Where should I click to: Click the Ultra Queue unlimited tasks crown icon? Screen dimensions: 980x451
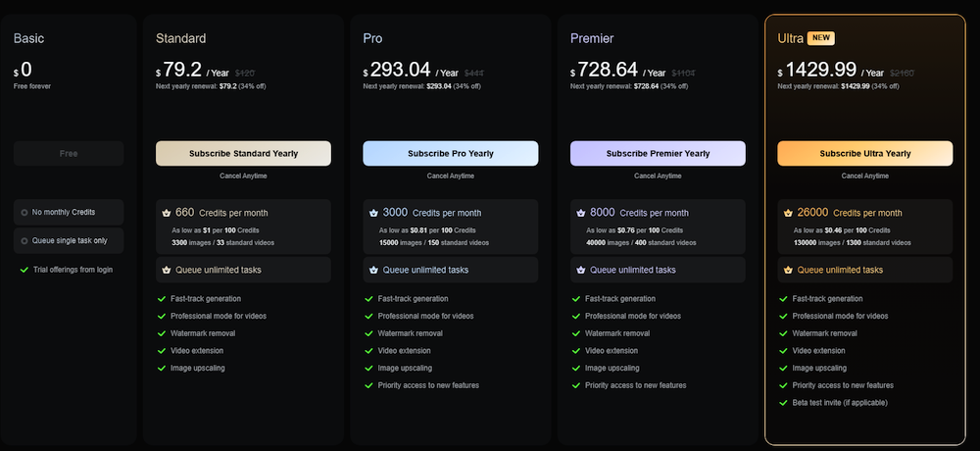(788, 271)
